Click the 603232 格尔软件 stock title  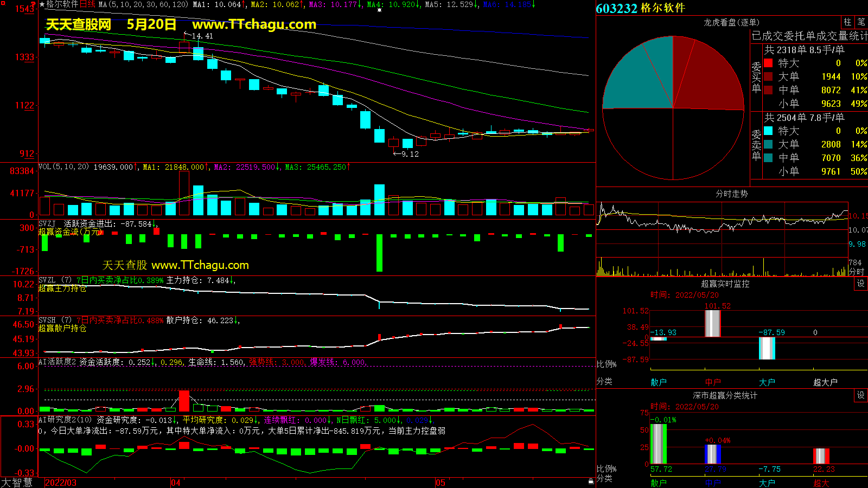click(x=640, y=8)
